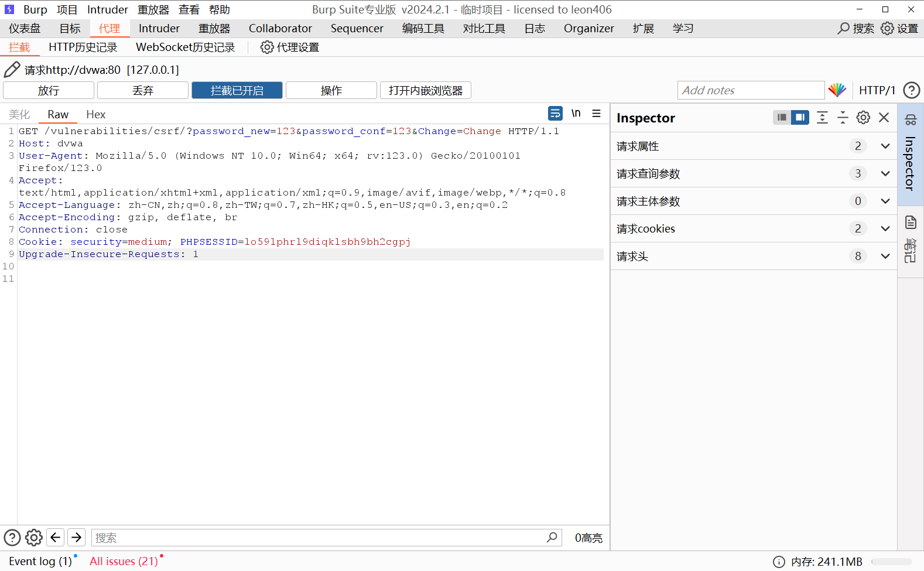Image resolution: width=924 pixels, height=571 pixels.
Task: Click the memory usage progress bar
Action: (x=892, y=562)
